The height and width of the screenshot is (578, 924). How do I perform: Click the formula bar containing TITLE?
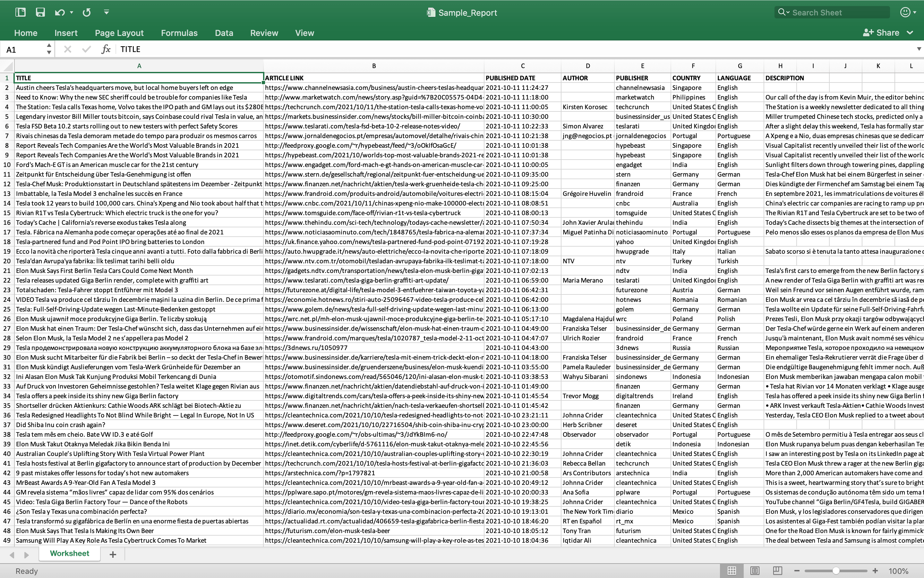516,49
